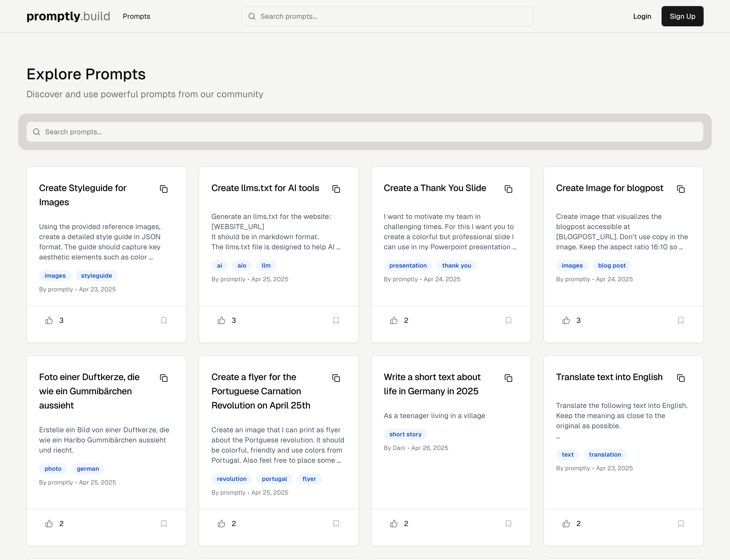Focus the header Search prompts field
Screen dimensions: 730x560
coord(388,16)
